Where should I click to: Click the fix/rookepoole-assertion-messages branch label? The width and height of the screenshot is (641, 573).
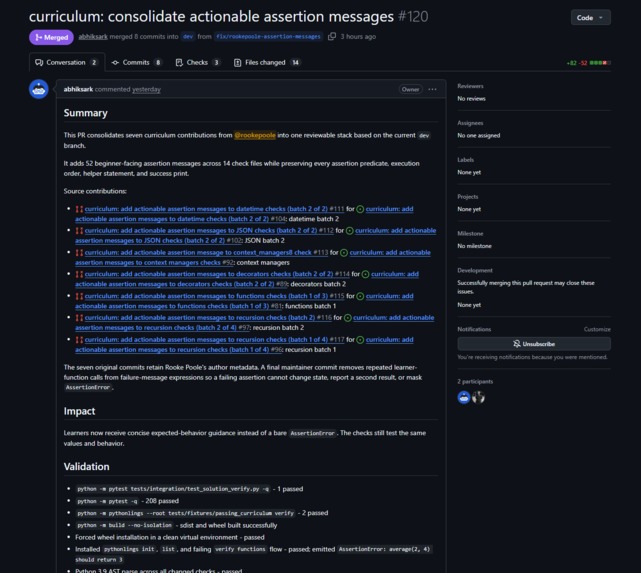[x=268, y=36]
